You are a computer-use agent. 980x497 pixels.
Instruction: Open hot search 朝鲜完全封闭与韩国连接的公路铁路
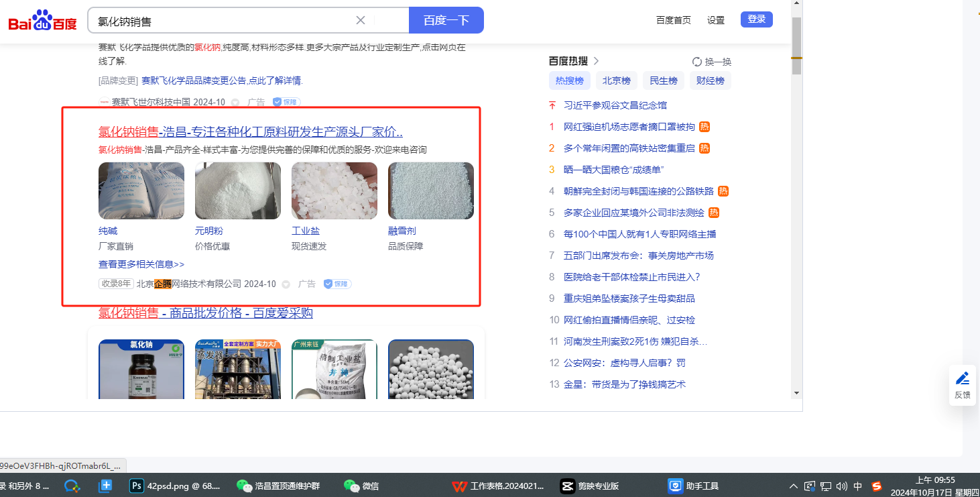click(639, 191)
